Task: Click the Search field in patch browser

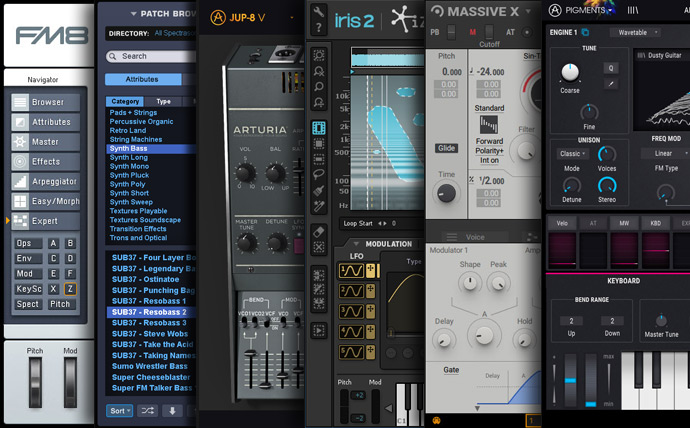Action: tap(150, 57)
